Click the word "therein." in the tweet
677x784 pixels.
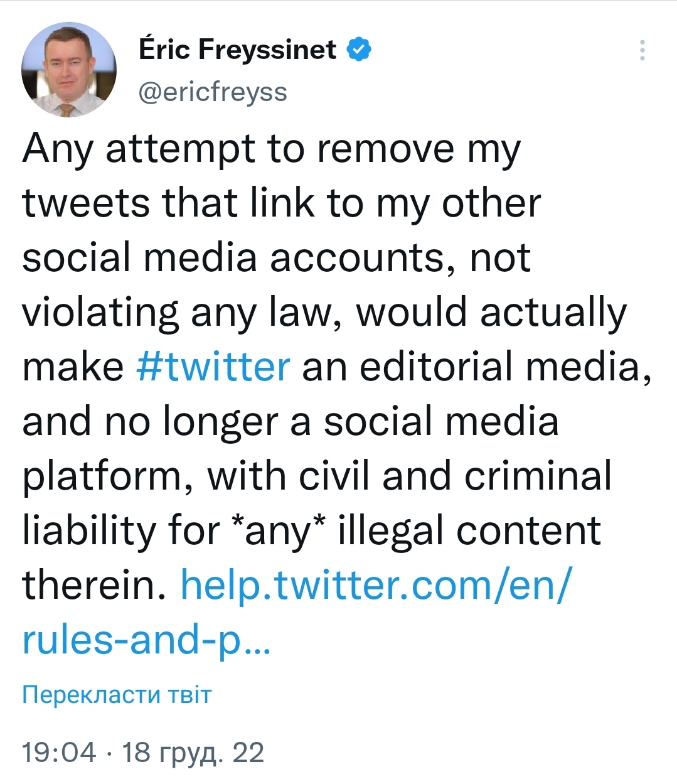point(94,584)
